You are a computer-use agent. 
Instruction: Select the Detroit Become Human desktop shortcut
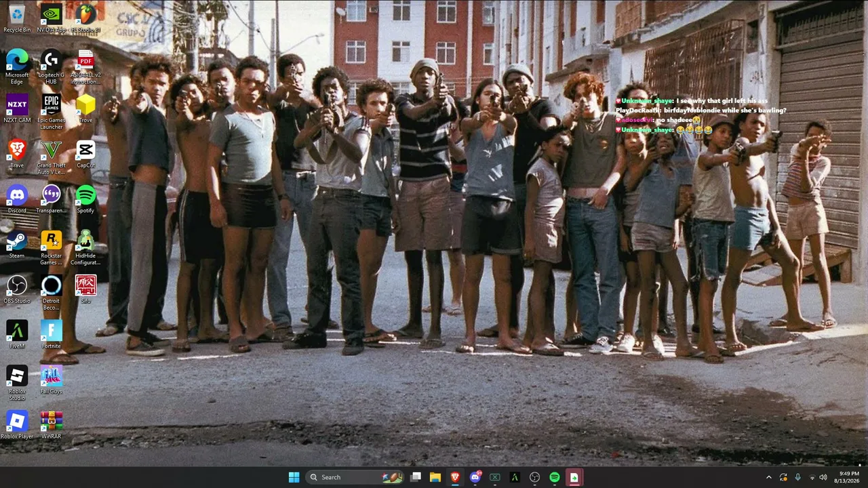(x=51, y=293)
